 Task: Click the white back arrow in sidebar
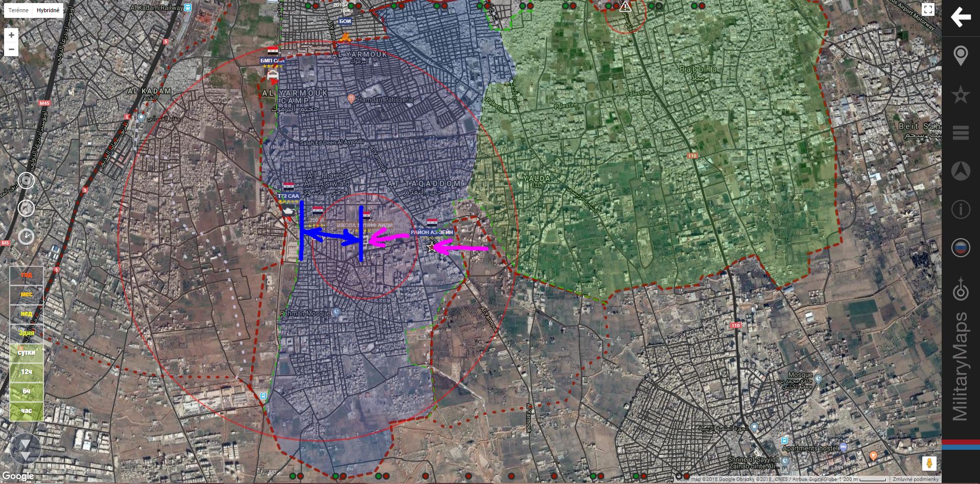[960, 17]
